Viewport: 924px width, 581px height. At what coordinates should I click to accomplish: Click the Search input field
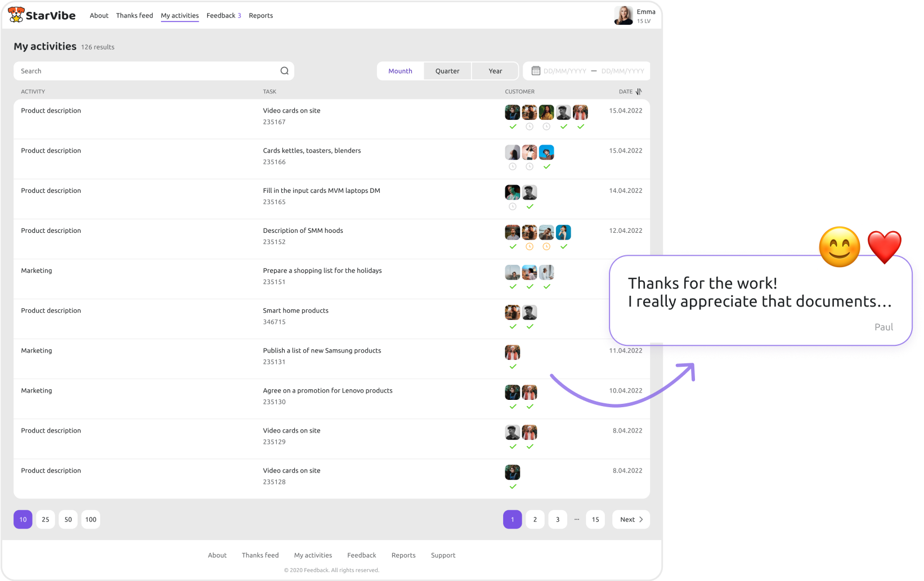tap(146, 71)
